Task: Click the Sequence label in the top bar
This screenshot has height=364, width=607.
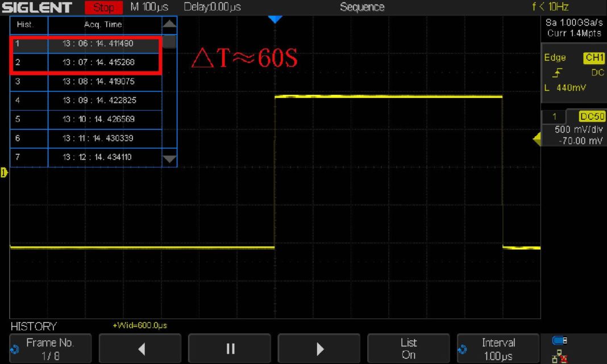Action: click(362, 7)
